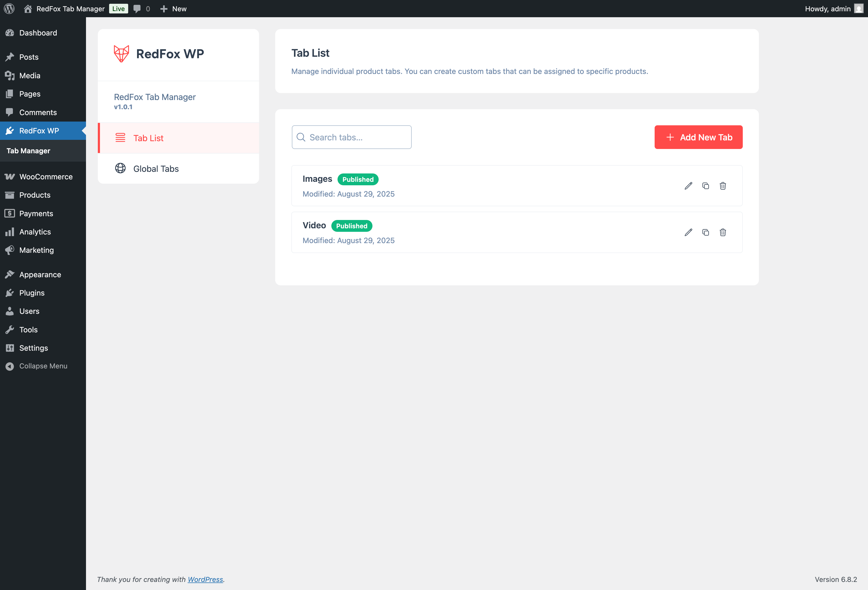Switch to Global Tabs section
Screen dimensions: 868x590
(178, 169)
